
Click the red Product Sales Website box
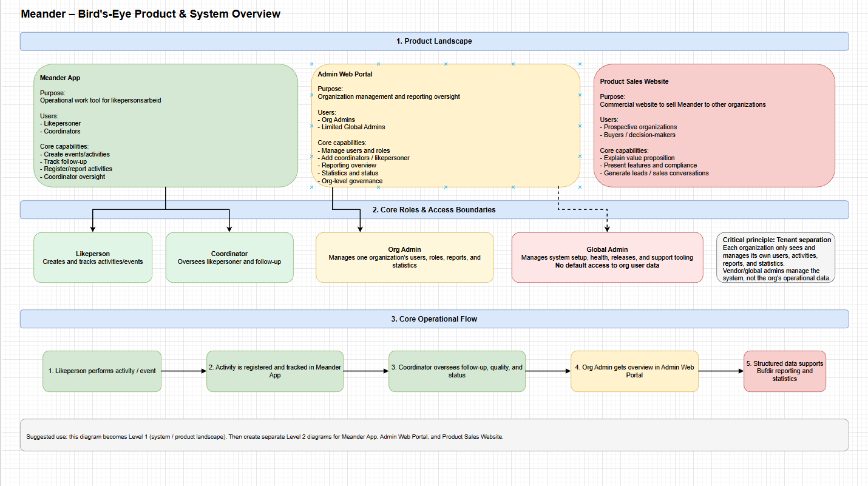pyautogui.click(x=714, y=126)
